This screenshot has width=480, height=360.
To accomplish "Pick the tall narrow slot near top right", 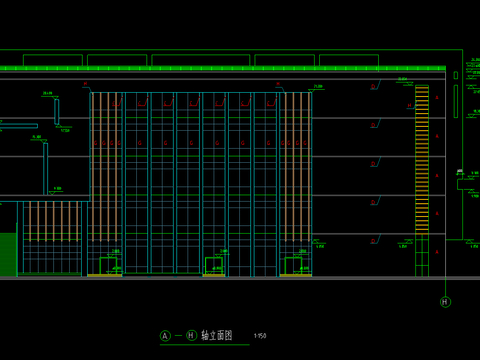I will coord(456,101).
